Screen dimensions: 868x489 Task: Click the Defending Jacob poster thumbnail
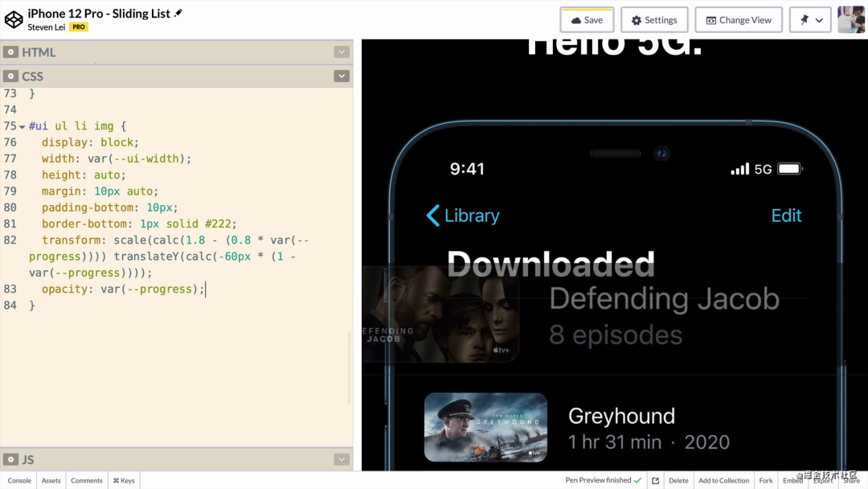pos(441,314)
